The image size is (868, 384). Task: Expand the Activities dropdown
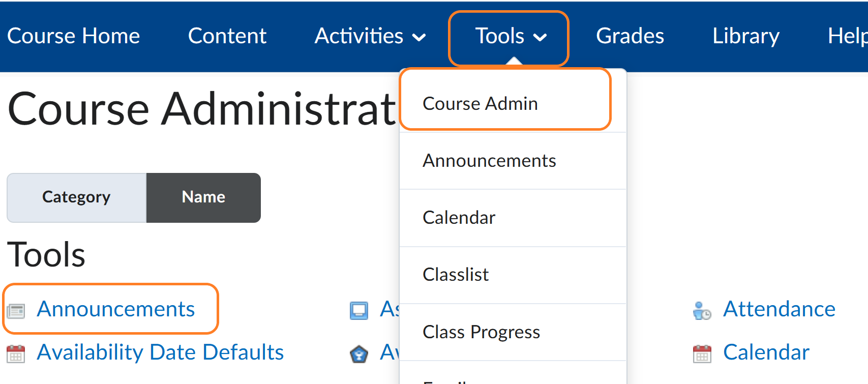(x=370, y=36)
